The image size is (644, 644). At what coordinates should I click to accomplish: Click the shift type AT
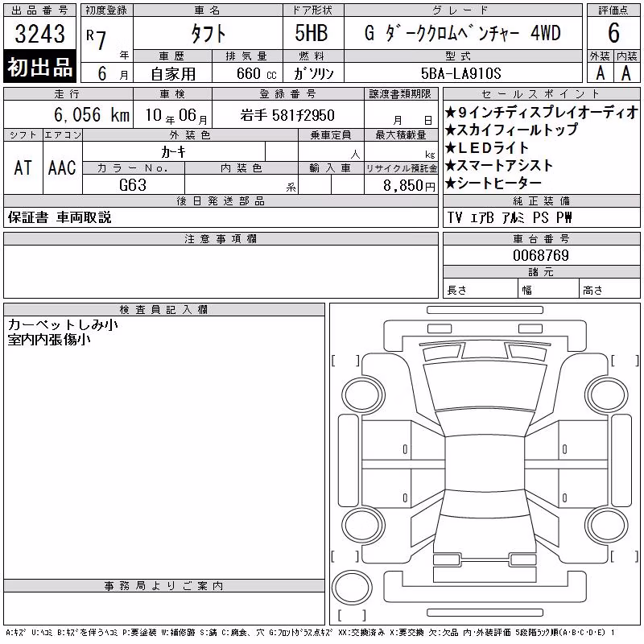point(23,167)
